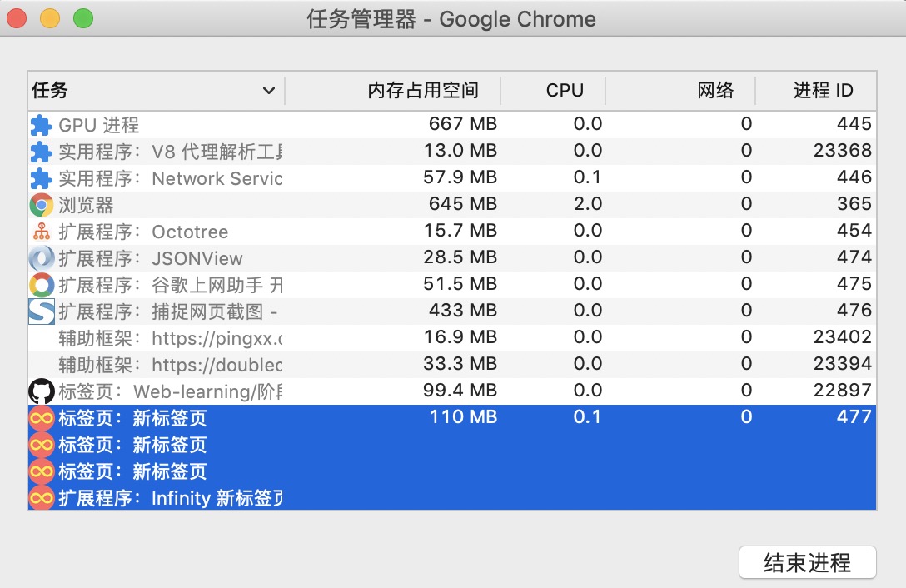Click the 15.7 MB memory value

point(460,230)
